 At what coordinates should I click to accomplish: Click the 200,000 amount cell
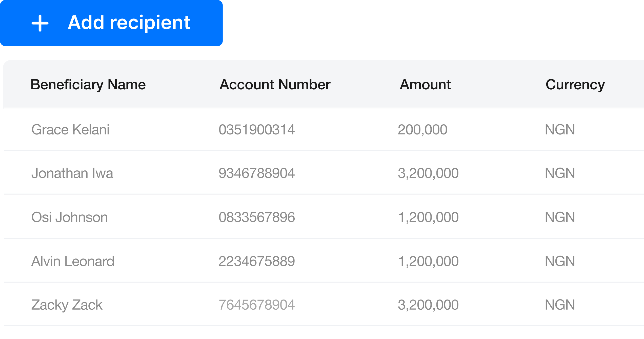[x=422, y=130]
